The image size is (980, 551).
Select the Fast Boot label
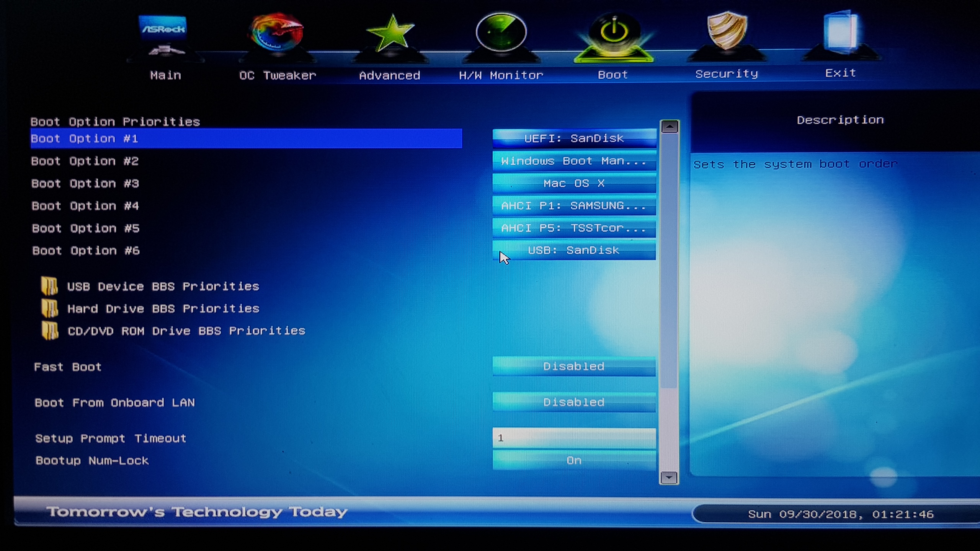click(68, 367)
